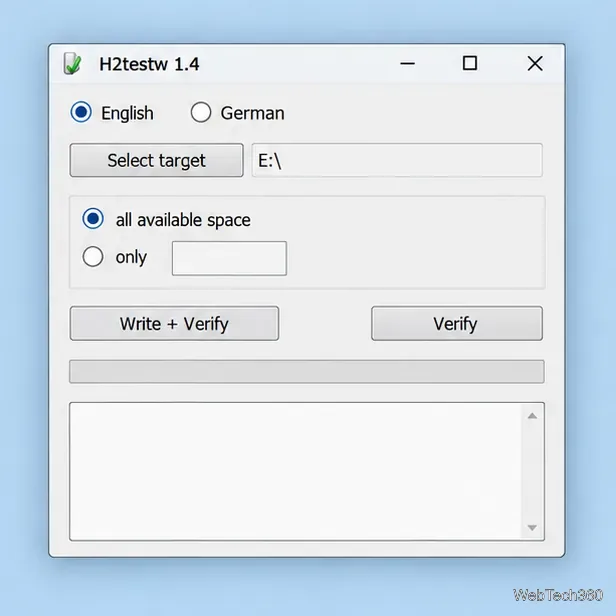This screenshot has width=616, height=616.
Task: Click the H2testw app icon in title bar
Action: pyautogui.click(x=73, y=64)
